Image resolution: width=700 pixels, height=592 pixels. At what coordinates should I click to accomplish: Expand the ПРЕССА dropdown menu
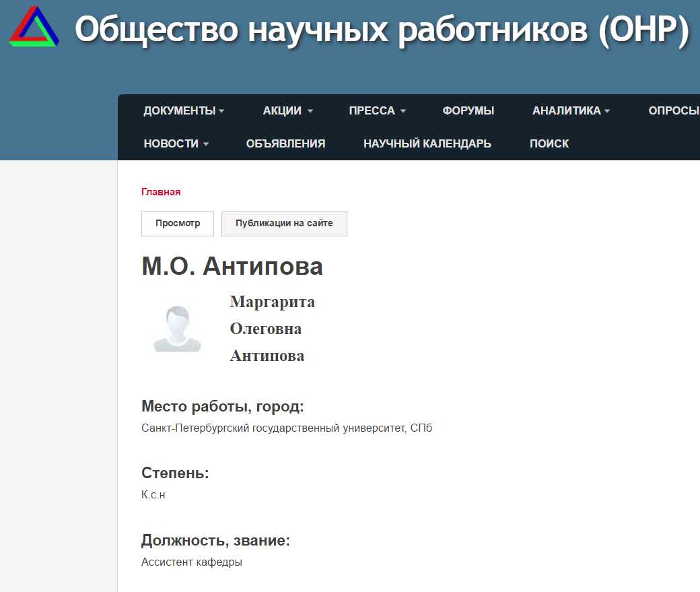click(x=377, y=110)
